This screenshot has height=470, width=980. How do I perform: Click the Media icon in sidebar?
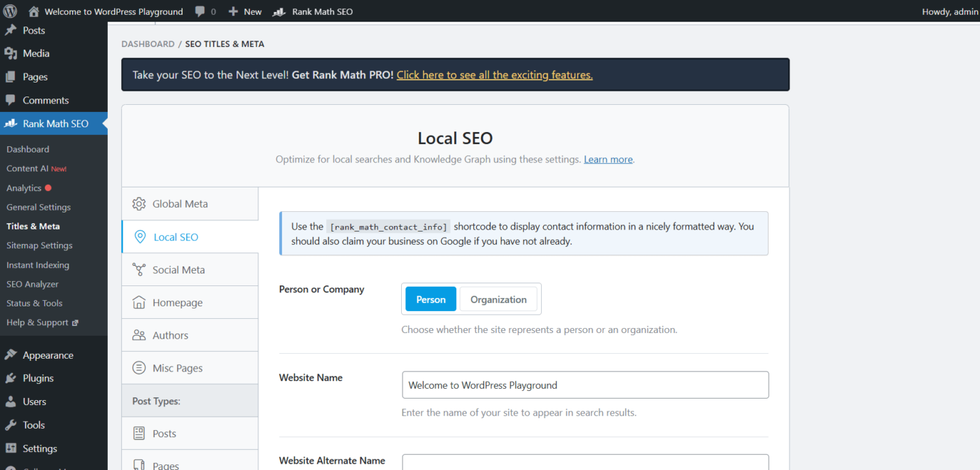10,54
